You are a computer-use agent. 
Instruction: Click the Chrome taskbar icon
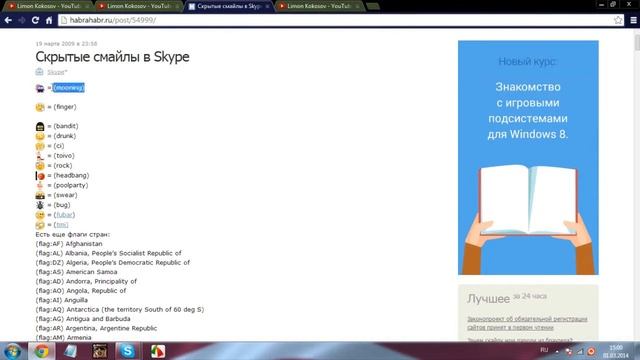click(x=41, y=351)
